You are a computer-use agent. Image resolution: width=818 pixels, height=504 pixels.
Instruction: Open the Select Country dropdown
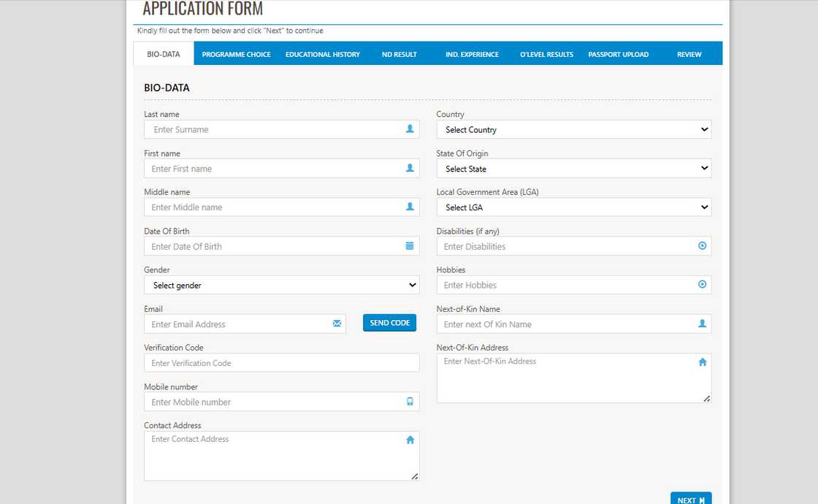(573, 130)
